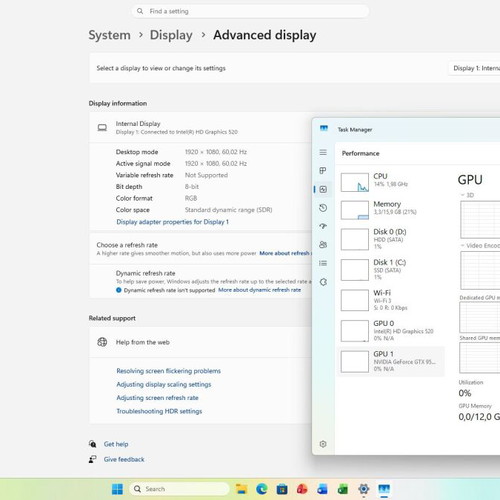Viewport: 500px width, 500px height.
Task: Open Services page icon in Task Manager
Action: coord(323,282)
